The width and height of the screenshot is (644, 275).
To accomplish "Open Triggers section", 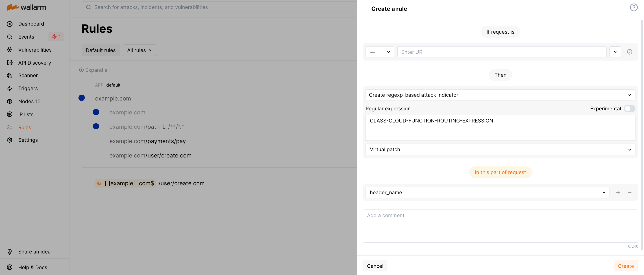I will click(28, 89).
